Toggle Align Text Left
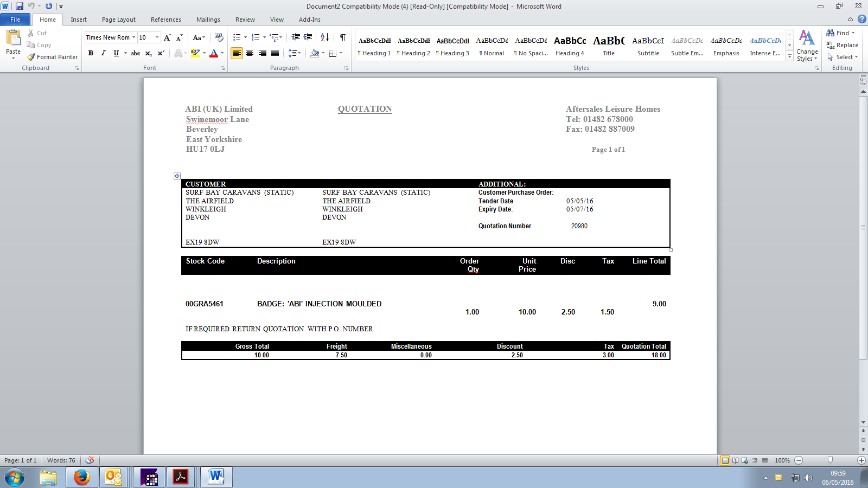868x488 pixels. (237, 53)
